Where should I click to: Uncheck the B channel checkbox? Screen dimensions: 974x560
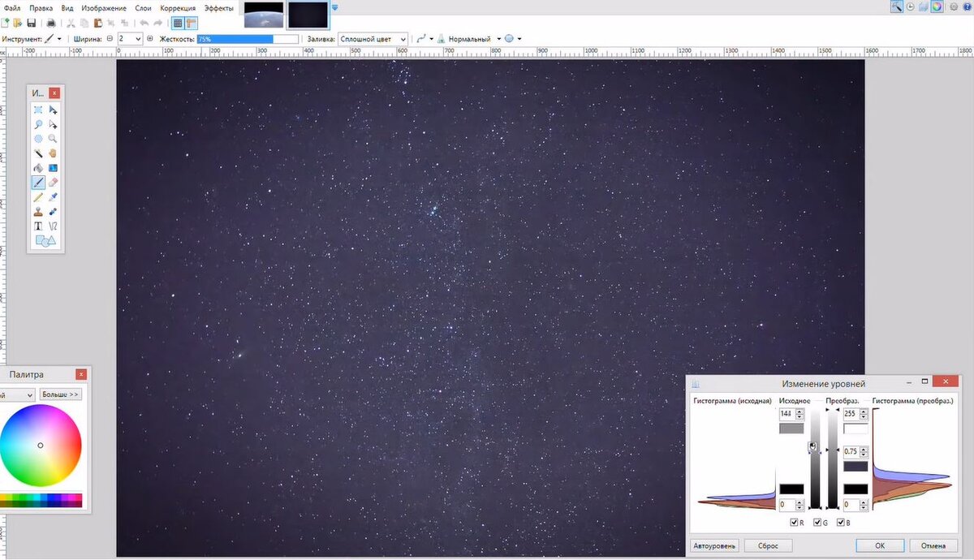click(x=840, y=523)
